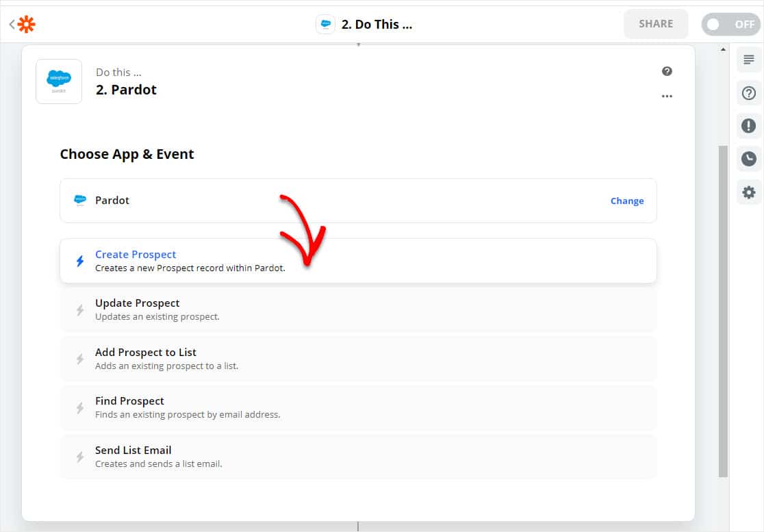Click 'Finds an existing prospect by email address.' text

(188, 415)
